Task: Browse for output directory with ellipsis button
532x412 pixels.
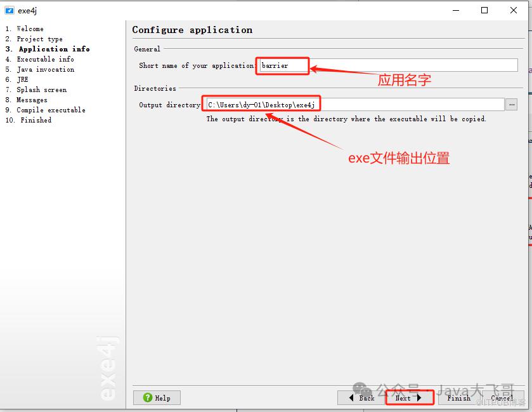Action: 512,105
